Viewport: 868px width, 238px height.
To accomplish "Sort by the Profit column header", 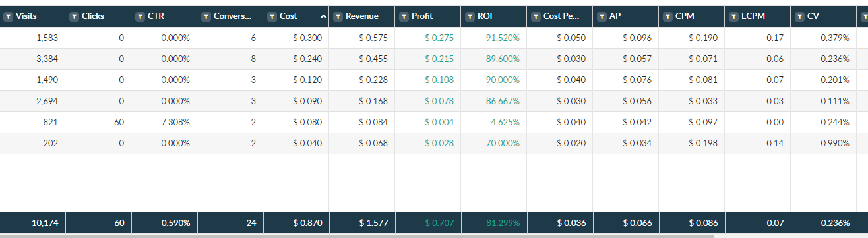I will point(422,16).
